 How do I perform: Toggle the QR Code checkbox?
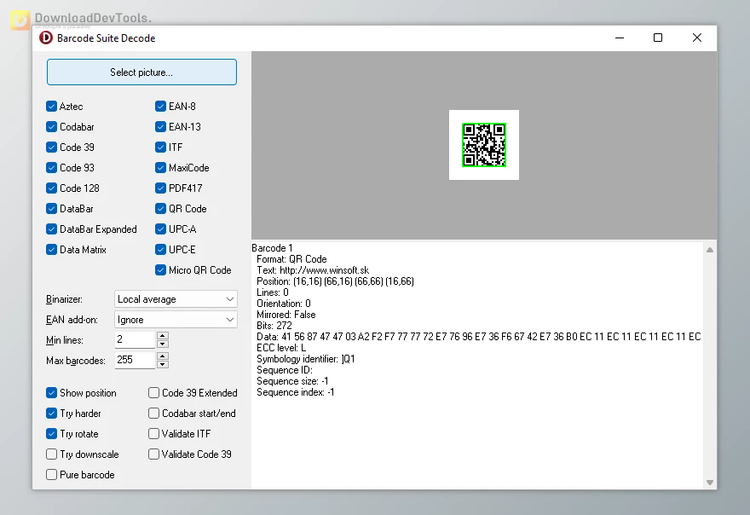(x=161, y=209)
